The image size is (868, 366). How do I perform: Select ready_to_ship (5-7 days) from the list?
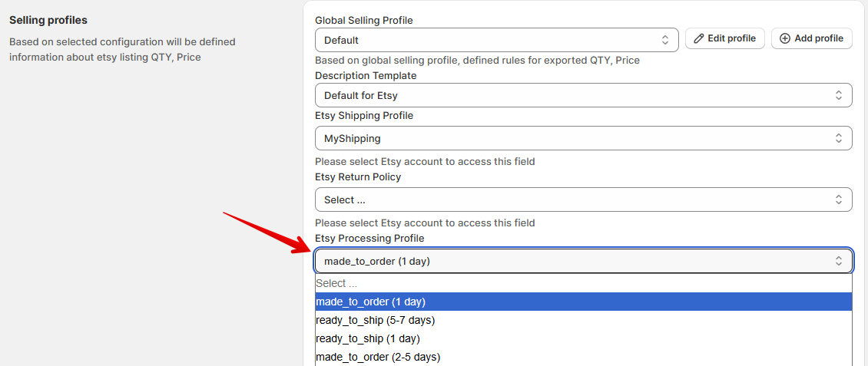coord(375,320)
